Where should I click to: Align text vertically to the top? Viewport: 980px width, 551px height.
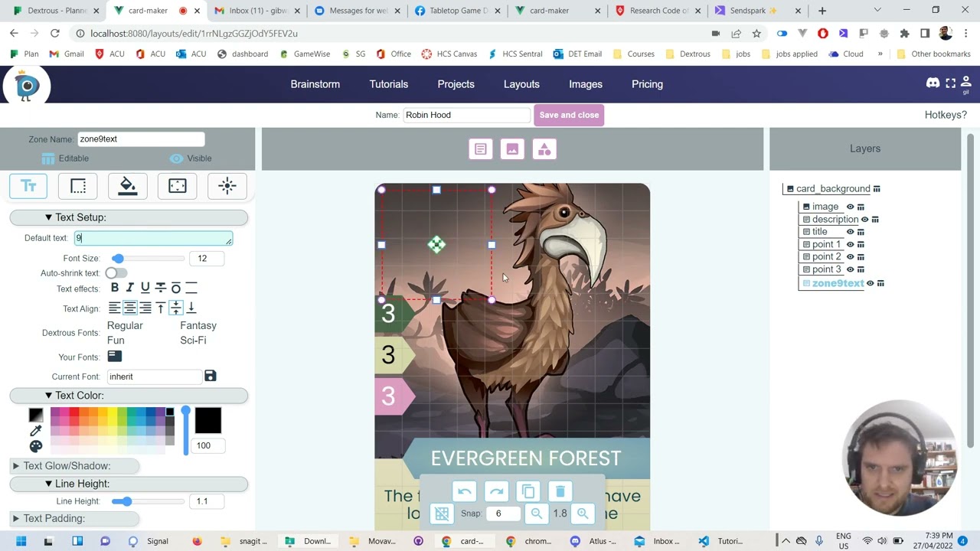161,308
